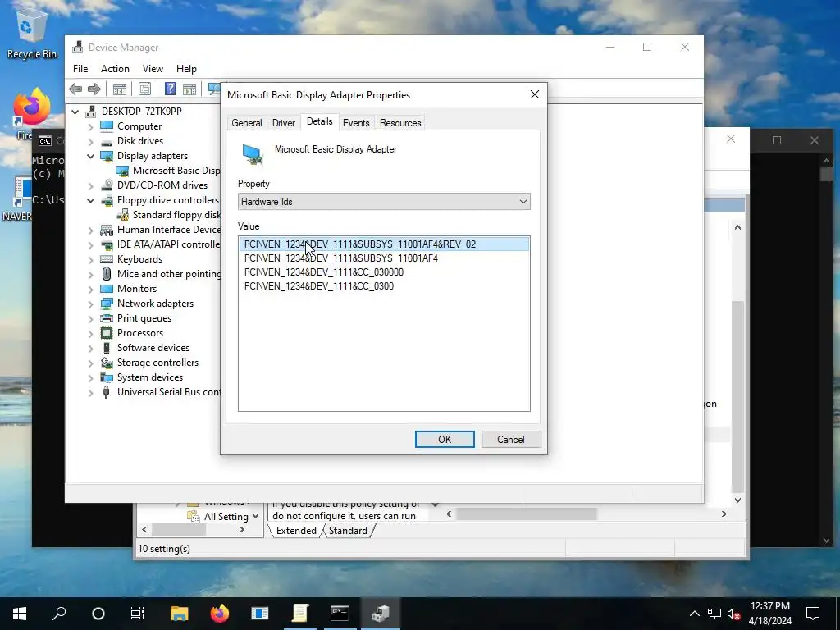The image size is (840, 630).
Task: Click the Universal Serial Bus icon
Action: click(107, 392)
